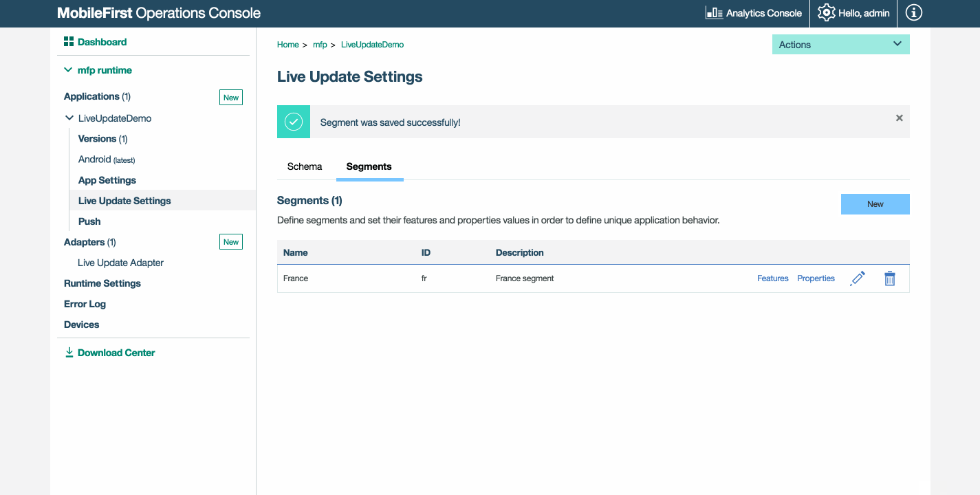Open the Analytics Console chart icon
980x495 pixels.
click(714, 13)
